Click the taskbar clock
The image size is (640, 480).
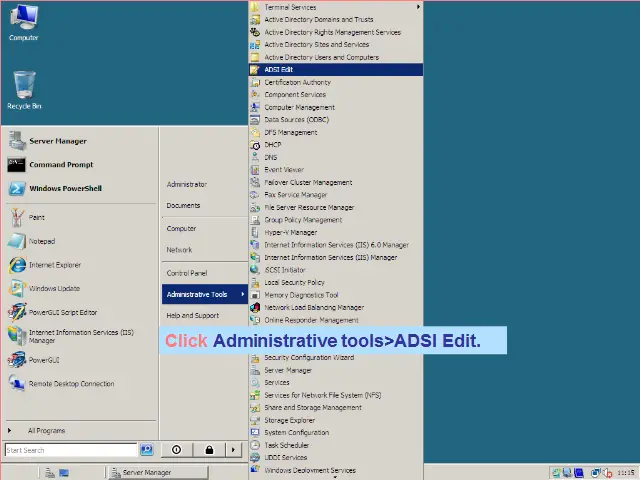point(626,473)
